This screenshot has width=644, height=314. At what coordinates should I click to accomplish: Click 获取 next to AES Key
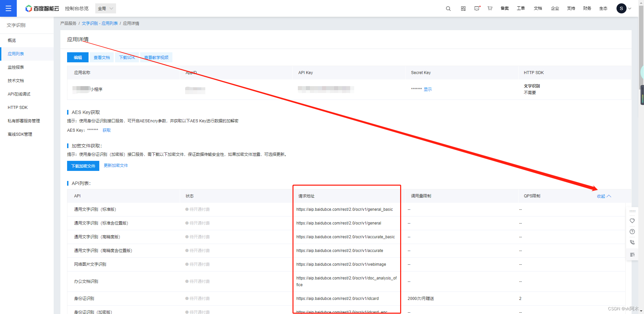(107, 130)
